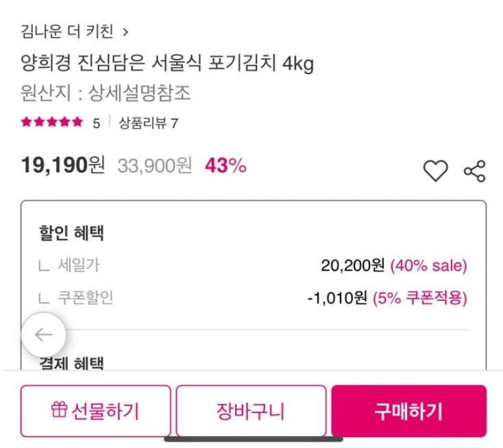
Task: Tap the 할인 혜택 section heading
Action: (x=71, y=233)
